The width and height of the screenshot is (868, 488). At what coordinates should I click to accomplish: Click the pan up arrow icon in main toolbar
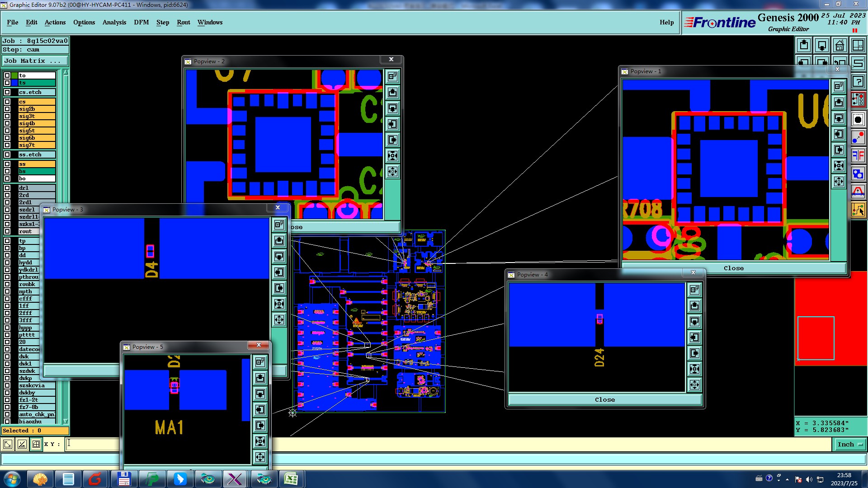tap(804, 45)
